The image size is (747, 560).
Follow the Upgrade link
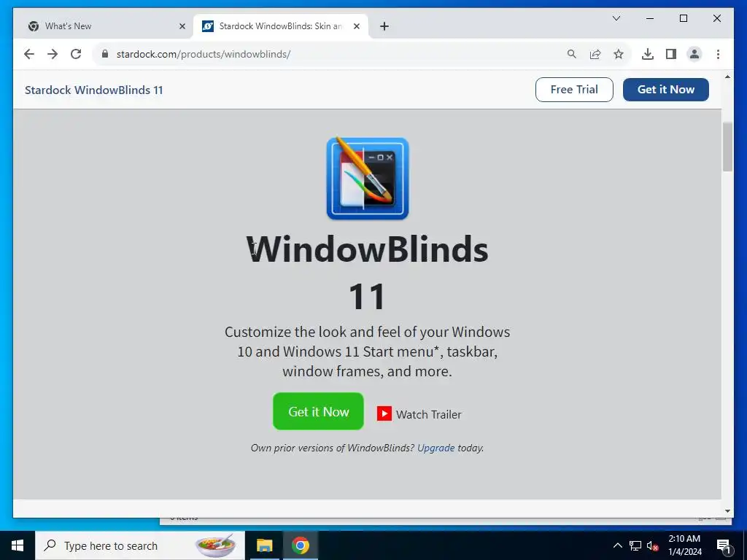click(x=436, y=448)
